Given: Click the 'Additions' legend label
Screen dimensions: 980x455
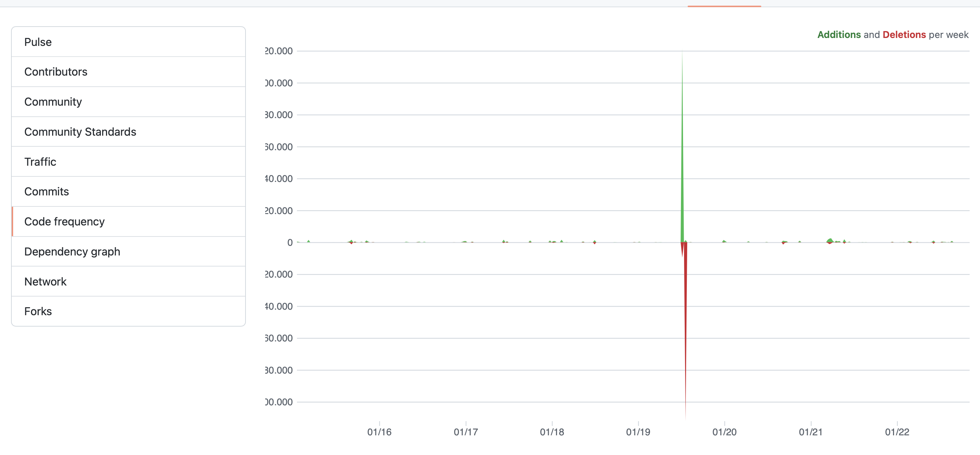Looking at the screenshot, I should (839, 35).
